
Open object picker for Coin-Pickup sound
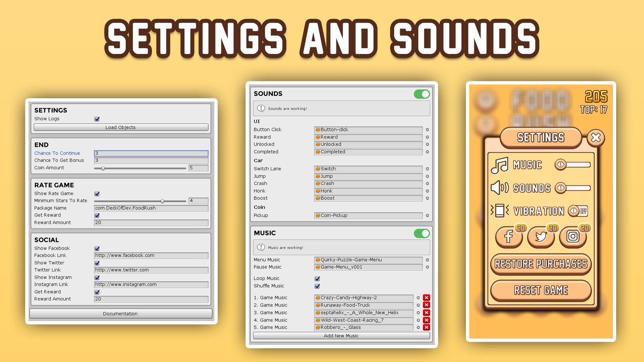[x=427, y=216]
